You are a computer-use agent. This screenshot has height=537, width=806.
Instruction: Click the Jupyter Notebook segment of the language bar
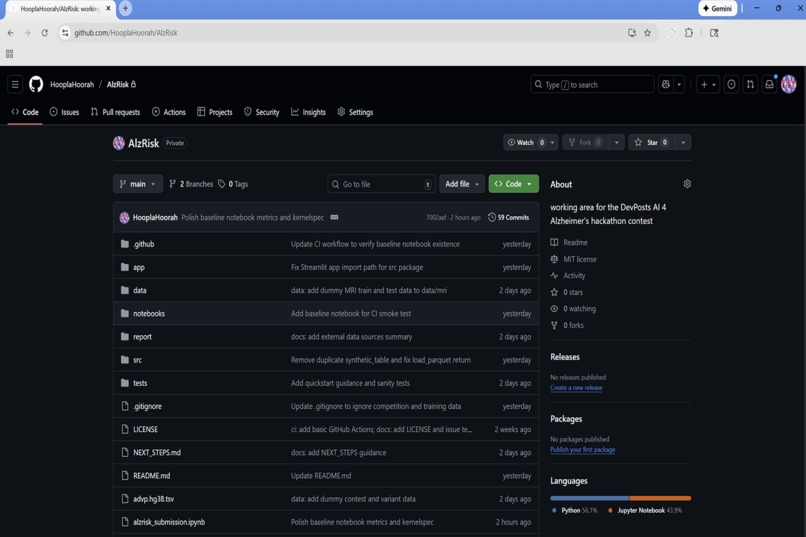(661, 498)
